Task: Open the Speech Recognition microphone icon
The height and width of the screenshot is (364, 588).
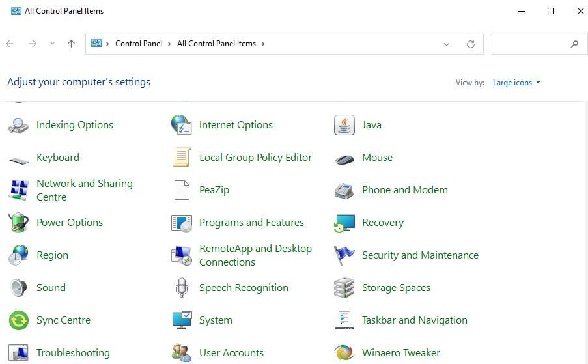Action: pyautogui.click(x=182, y=288)
